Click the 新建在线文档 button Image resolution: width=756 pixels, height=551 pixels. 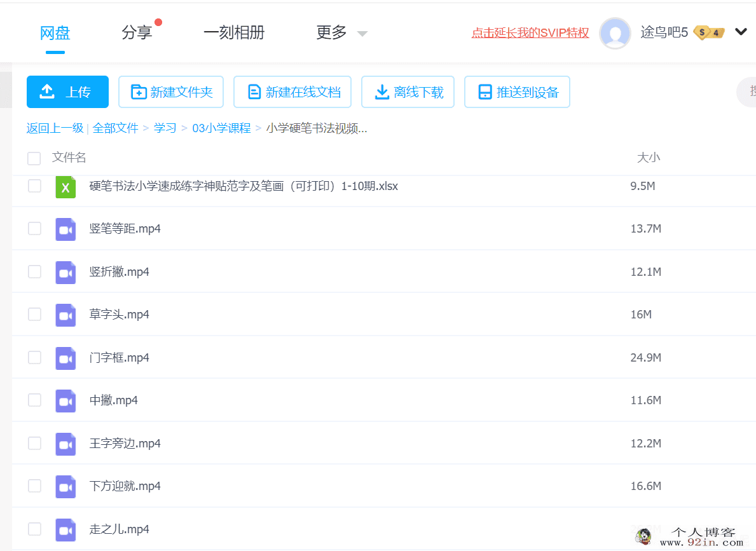292,92
